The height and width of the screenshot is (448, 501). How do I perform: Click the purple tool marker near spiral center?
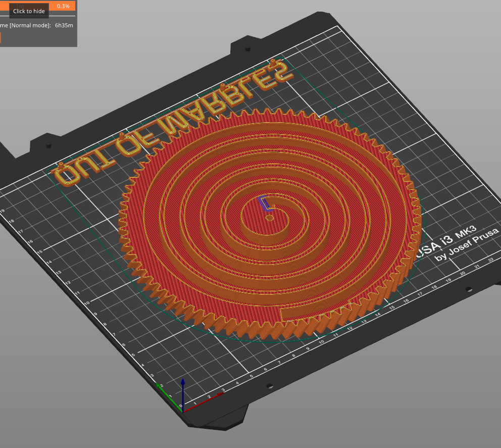coord(264,203)
